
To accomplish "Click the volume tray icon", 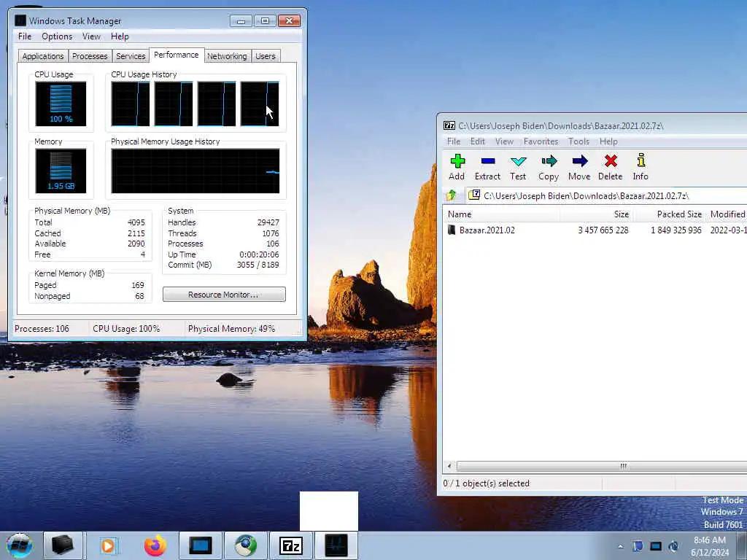I will pyautogui.click(x=673, y=546).
